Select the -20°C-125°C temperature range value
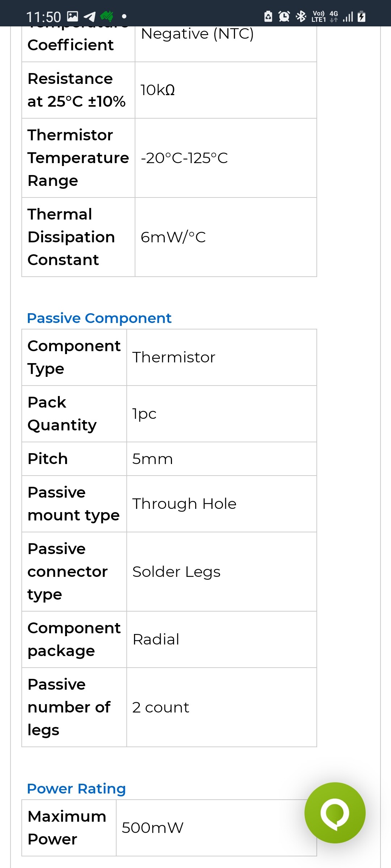This screenshot has height=868, width=391. 184,158
